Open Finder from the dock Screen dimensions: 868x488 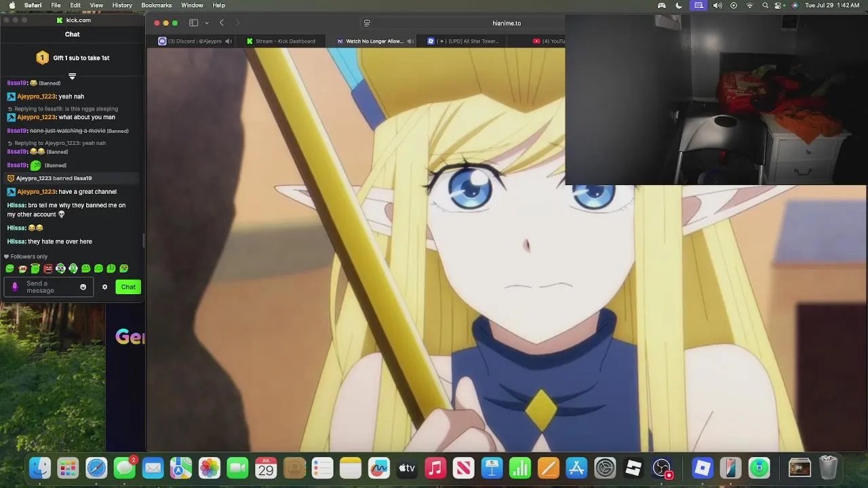point(39,468)
